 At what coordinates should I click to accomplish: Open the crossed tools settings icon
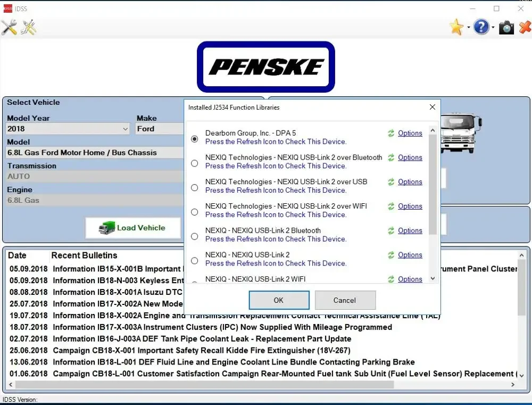tap(29, 28)
